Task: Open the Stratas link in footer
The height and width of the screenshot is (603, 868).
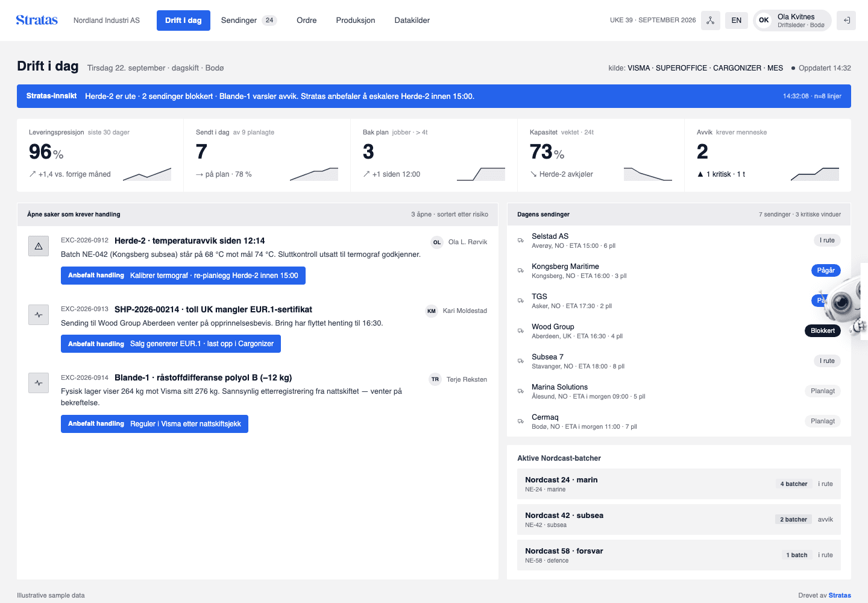Action: point(840,595)
